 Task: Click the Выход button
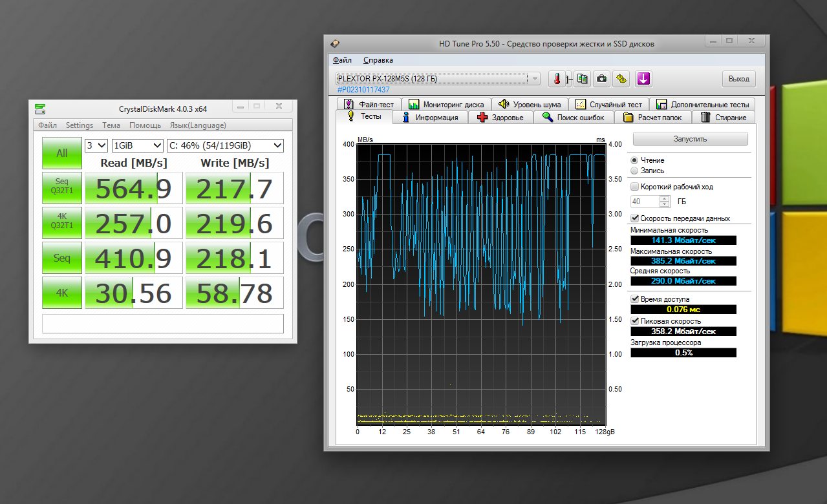tap(738, 79)
